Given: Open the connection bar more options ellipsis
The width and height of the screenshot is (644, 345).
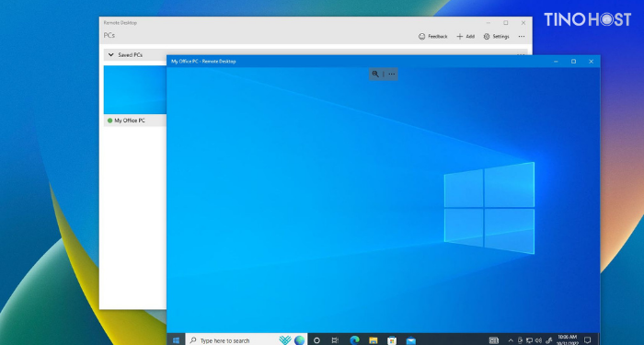Looking at the screenshot, I should point(391,74).
